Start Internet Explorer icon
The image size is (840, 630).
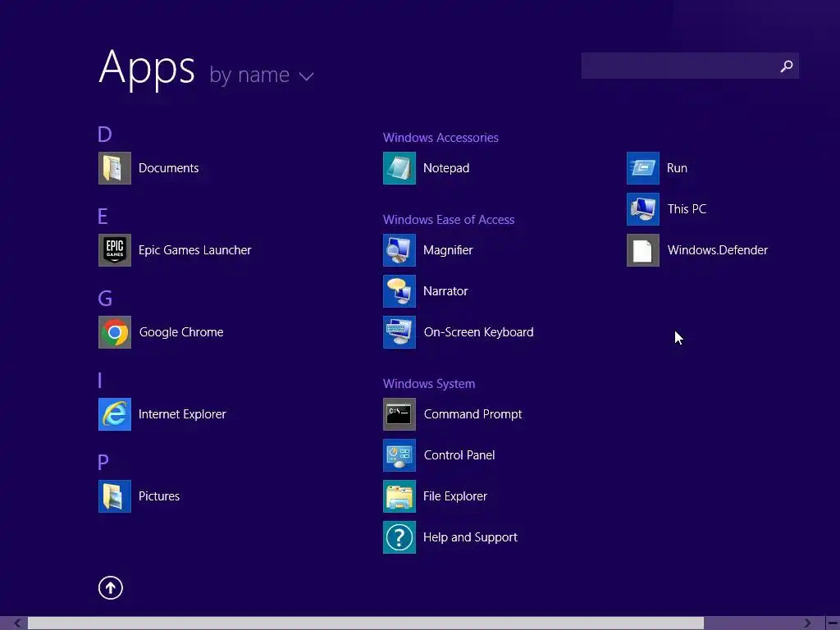(115, 414)
